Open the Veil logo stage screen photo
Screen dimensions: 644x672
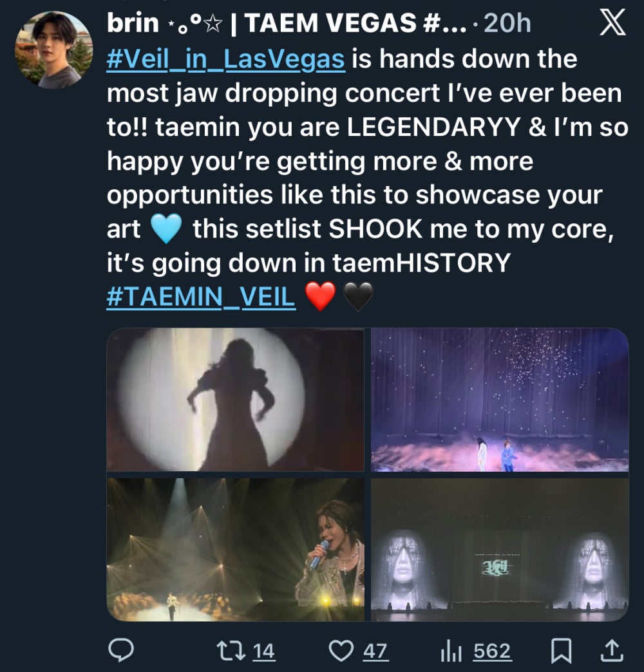pyautogui.click(x=500, y=549)
